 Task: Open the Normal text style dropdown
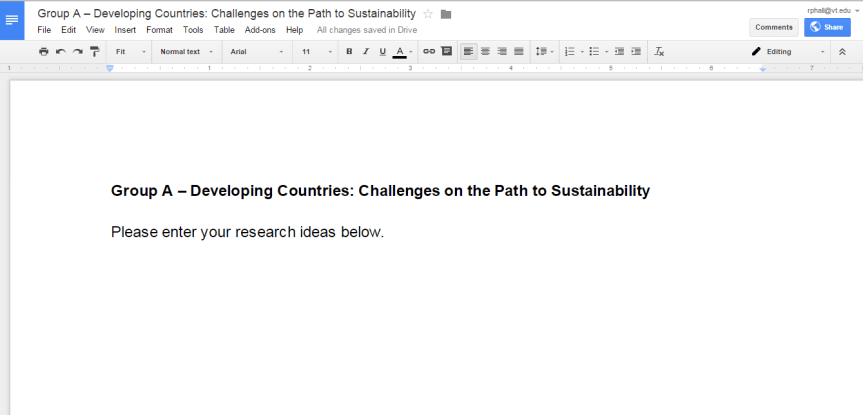tap(186, 51)
